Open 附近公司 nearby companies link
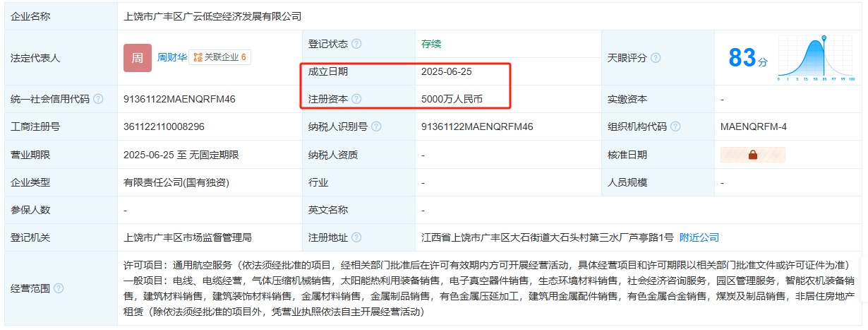868x330 pixels. (699, 237)
